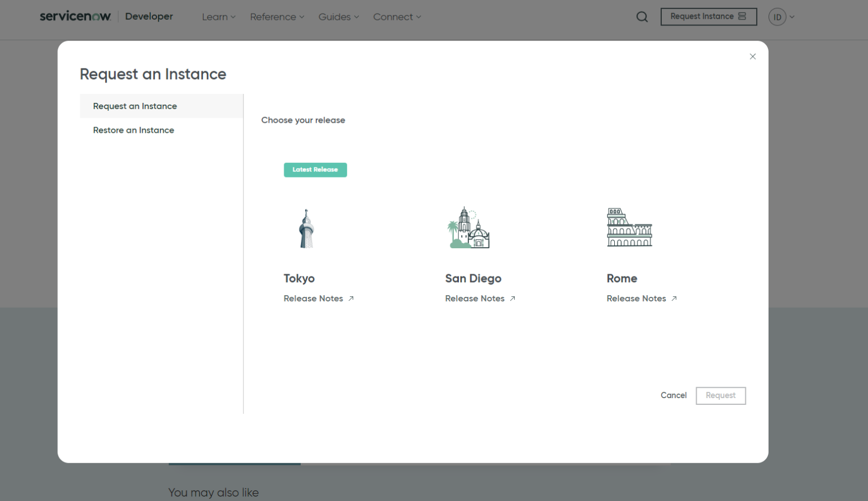This screenshot has height=501, width=868.
Task: Select the San Diego release illustration
Action: (x=468, y=228)
